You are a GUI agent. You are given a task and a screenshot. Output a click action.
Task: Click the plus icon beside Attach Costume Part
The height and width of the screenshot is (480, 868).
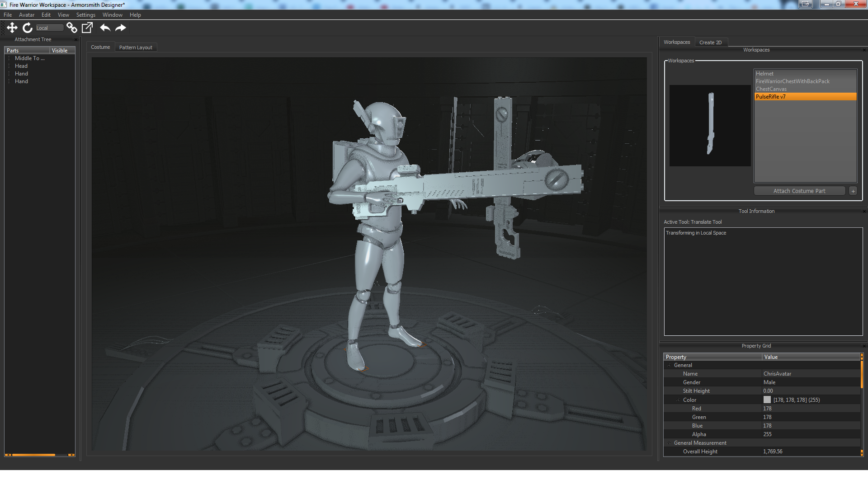pos(853,191)
